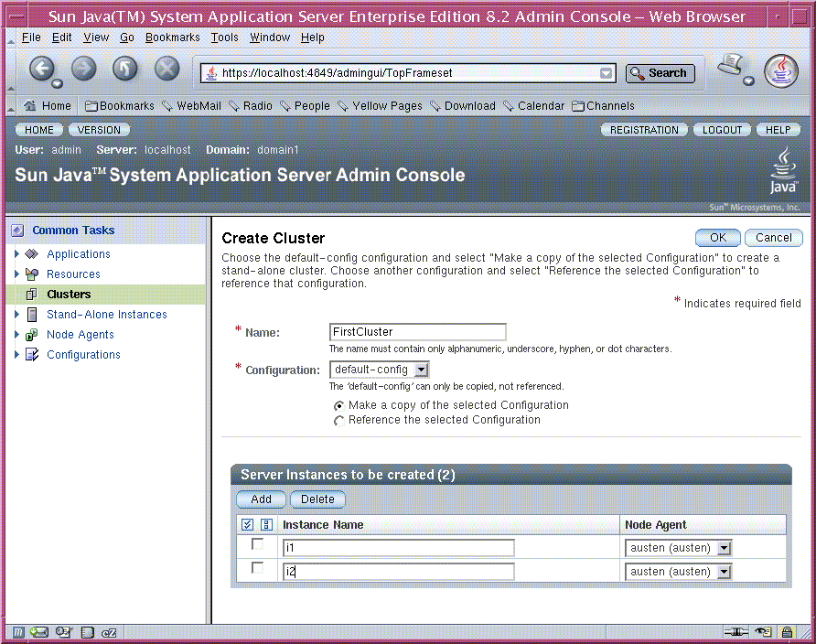Open the Clusters link in tree
Image resolution: width=816 pixels, height=644 pixels.
pos(69,295)
